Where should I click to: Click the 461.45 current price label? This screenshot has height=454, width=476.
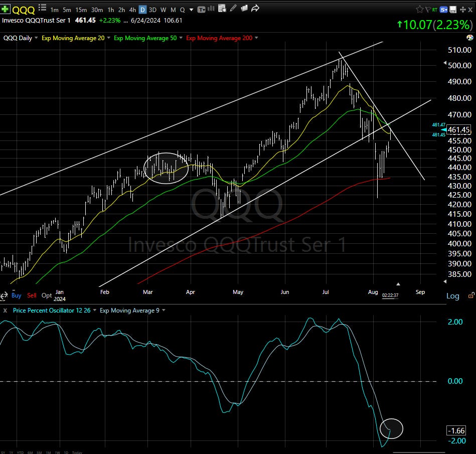pyautogui.click(x=459, y=130)
